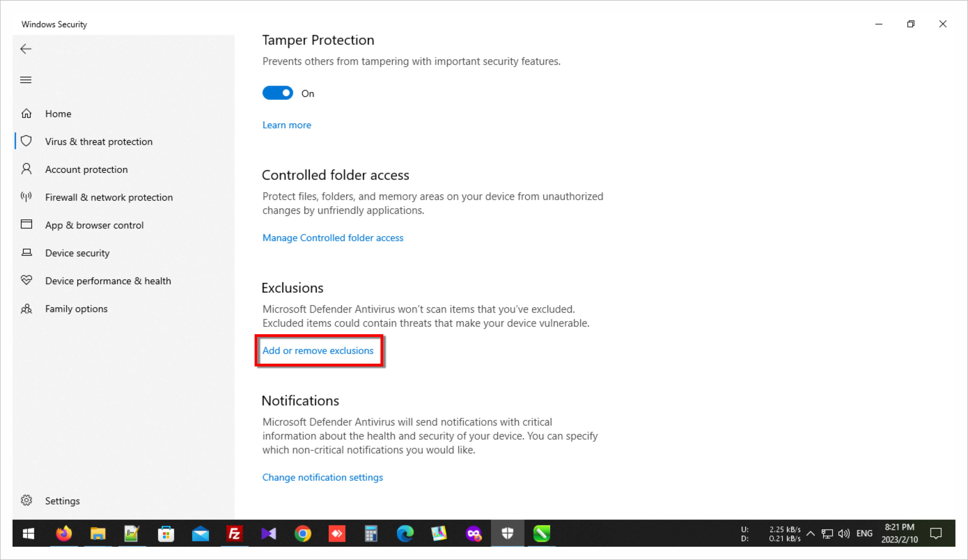Viewport: 968px width, 560px height.
Task: Click Learn more under Tamper Protection
Action: (287, 125)
